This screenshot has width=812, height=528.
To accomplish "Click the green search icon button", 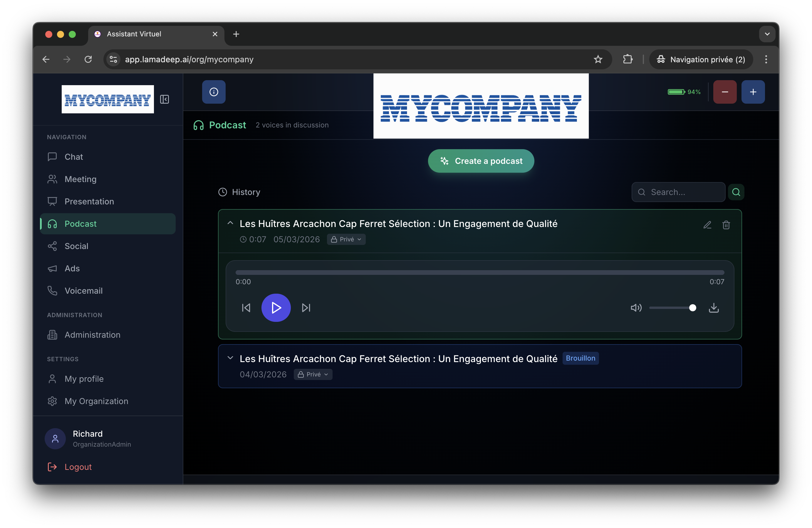I will point(736,192).
